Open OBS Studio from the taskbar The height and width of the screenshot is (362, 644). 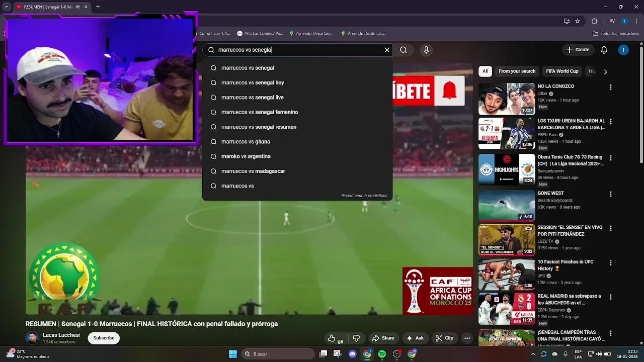397,354
